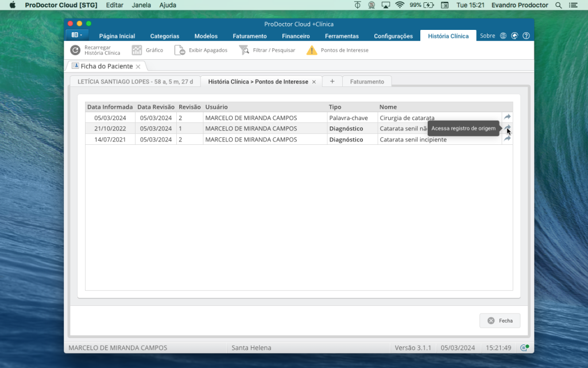Screen dimensions: 588x368
Task: Open the Editar menu
Action: click(x=114, y=5)
